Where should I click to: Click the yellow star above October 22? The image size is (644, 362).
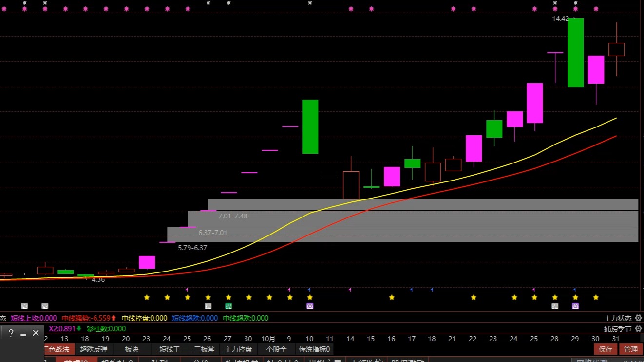click(474, 297)
